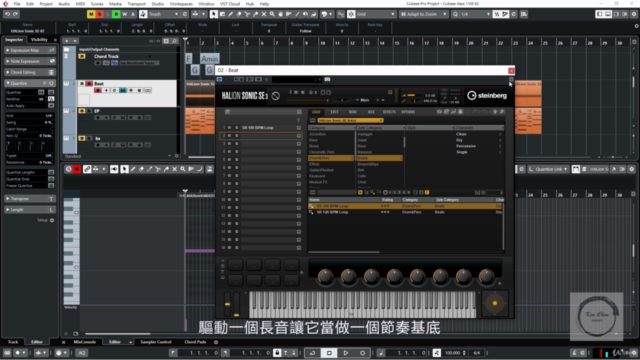Open the HALion library selector dropdown
Image resolution: width=640 pixels, height=360 pixels.
[x=350, y=120]
